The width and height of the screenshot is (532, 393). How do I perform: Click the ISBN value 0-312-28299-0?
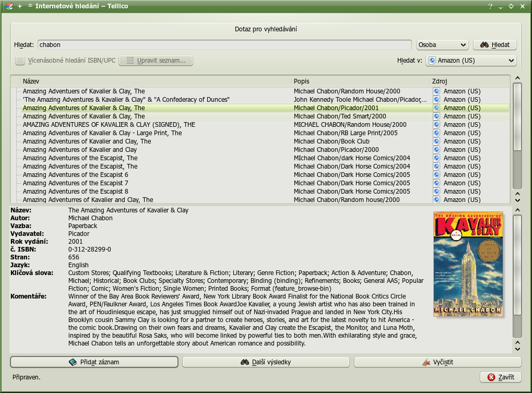(x=90, y=249)
